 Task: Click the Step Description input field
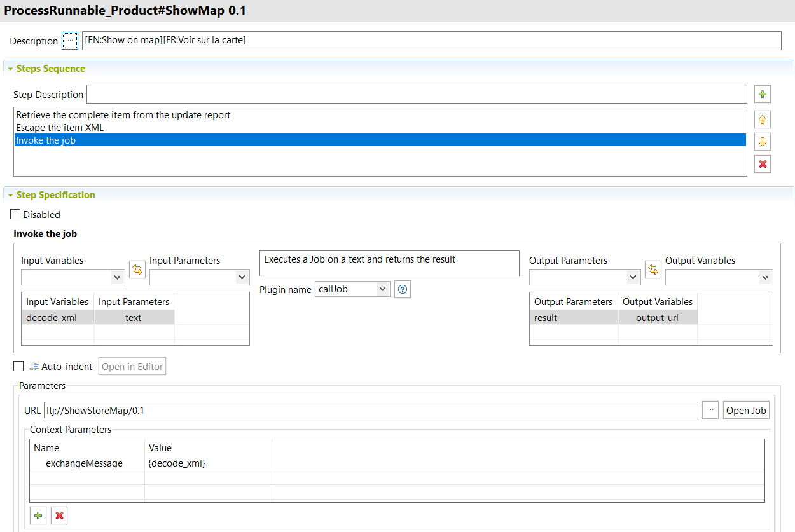click(x=417, y=94)
